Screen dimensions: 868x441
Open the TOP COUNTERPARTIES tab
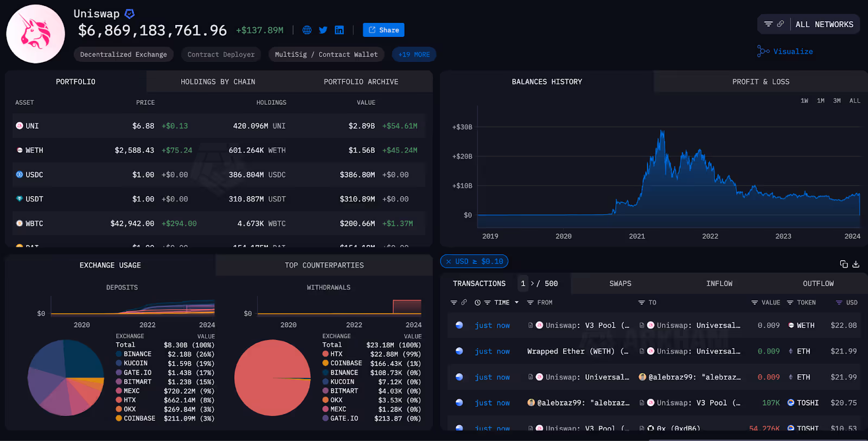(x=324, y=265)
